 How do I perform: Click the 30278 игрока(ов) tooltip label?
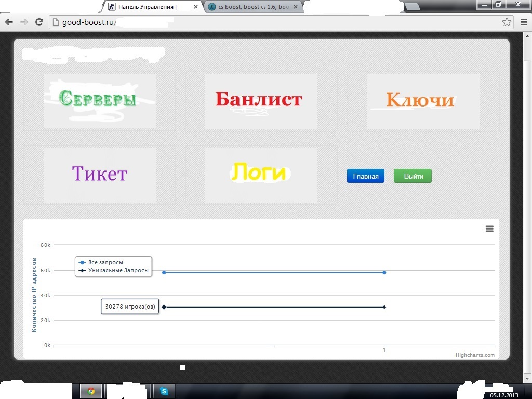(130, 307)
